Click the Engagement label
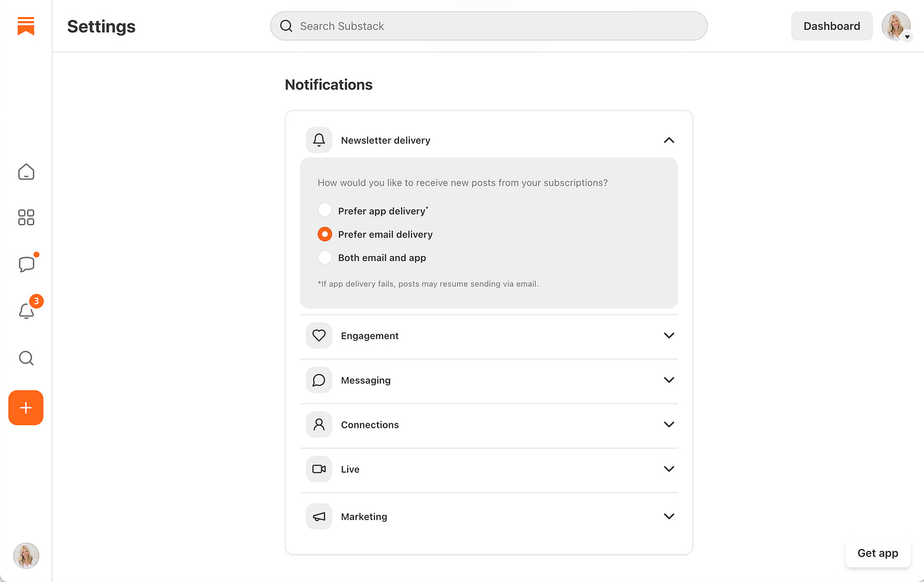Viewport: 924px width, 582px height. pyautogui.click(x=370, y=336)
